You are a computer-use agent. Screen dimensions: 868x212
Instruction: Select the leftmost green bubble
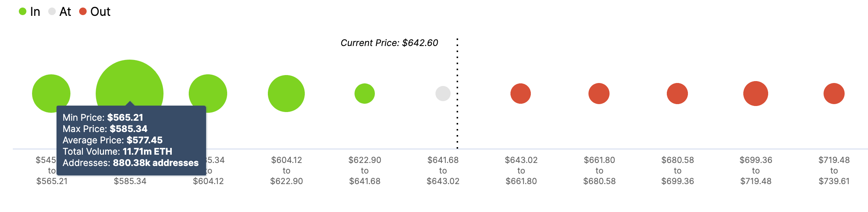pos(51,90)
